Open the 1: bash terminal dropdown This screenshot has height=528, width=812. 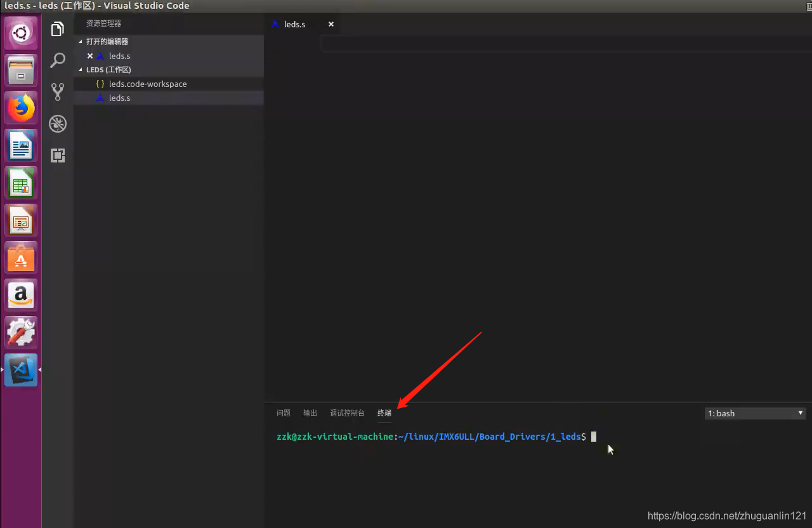756,413
